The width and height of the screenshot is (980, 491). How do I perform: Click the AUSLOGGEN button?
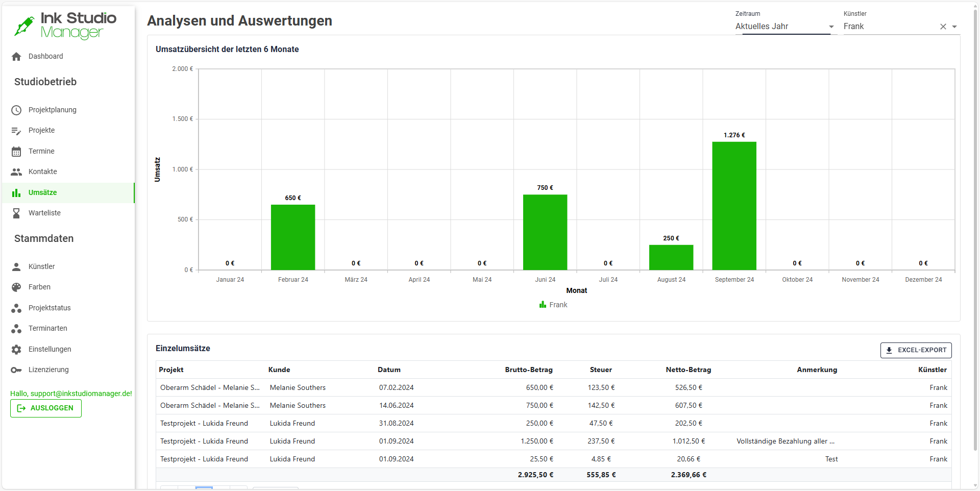[46, 408]
